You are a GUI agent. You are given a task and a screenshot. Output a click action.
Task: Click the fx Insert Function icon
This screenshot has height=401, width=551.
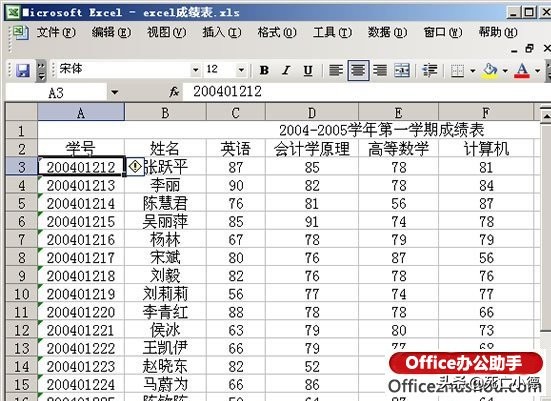[x=174, y=92]
